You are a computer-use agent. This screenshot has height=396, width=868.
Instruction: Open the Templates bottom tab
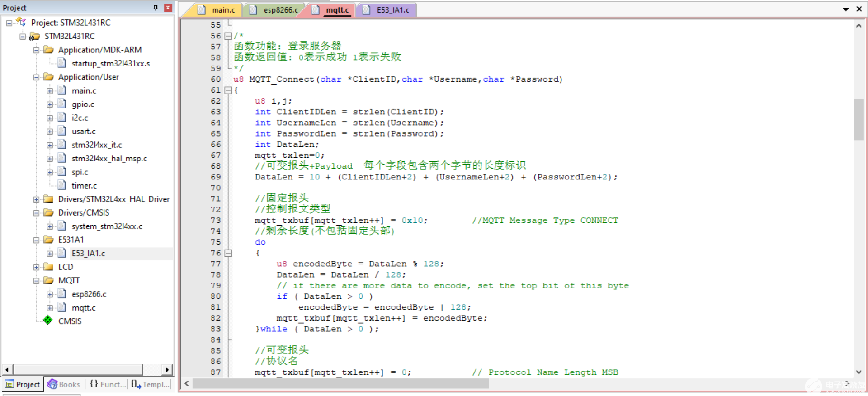point(151,384)
